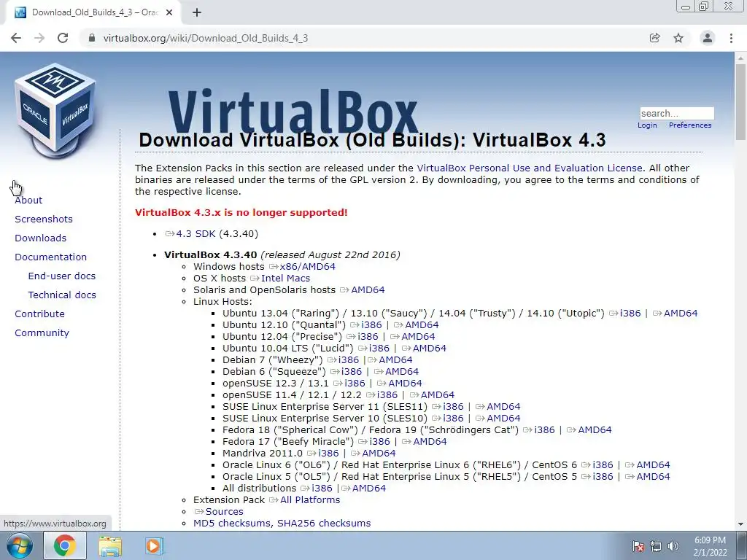Open Windows Start menu orb
Image resolution: width=747 pixels, height=560 pixels.
20,545
